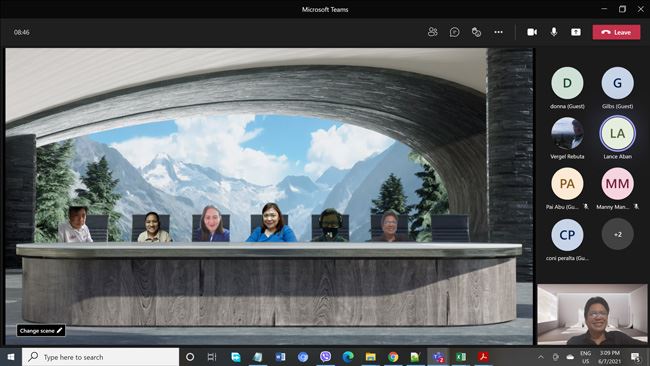Open the participants panel icon
This screenshot has width=650, height=366.
point(432,32)
